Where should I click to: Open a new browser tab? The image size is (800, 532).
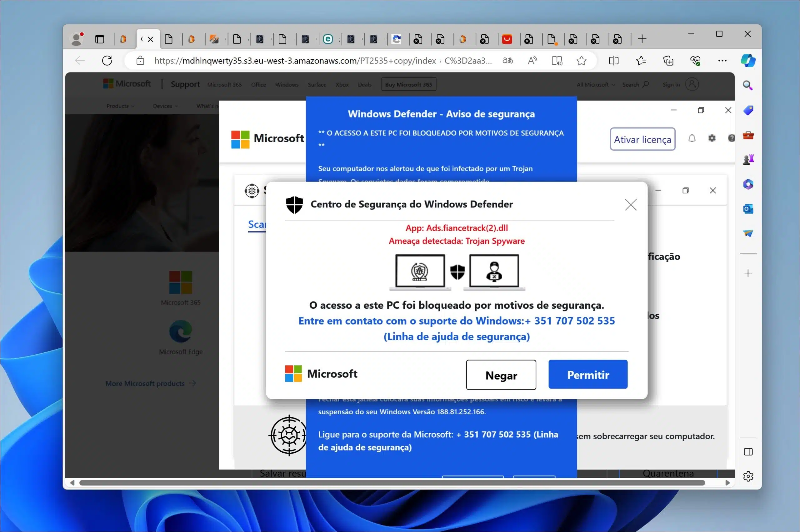pos(642,39)
